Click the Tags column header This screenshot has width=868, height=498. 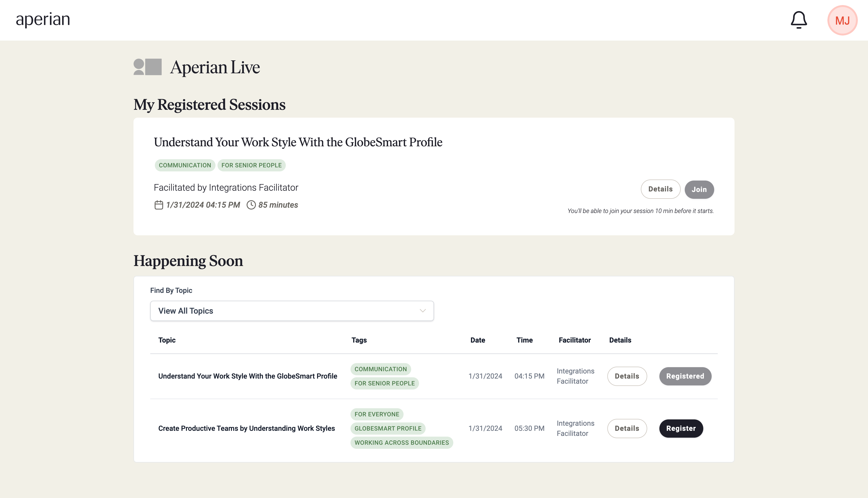pyautogui.click(x=359, y=340)
